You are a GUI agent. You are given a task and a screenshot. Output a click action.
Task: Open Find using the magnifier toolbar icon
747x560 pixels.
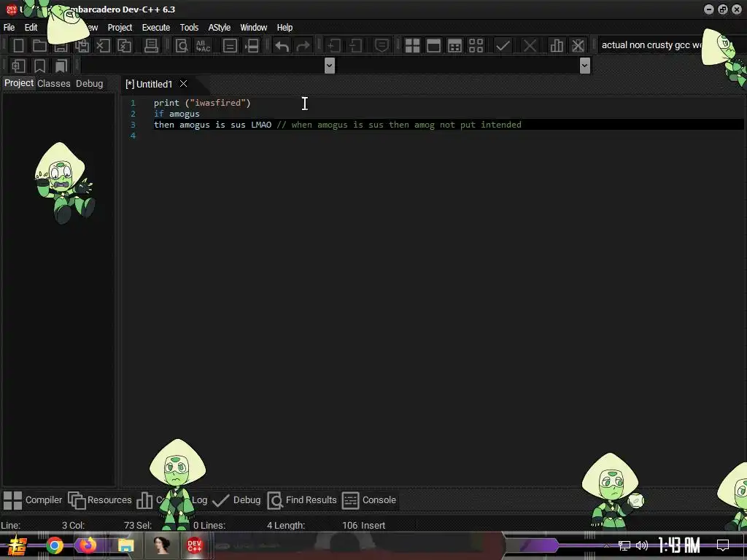click(x=182, y=46)
